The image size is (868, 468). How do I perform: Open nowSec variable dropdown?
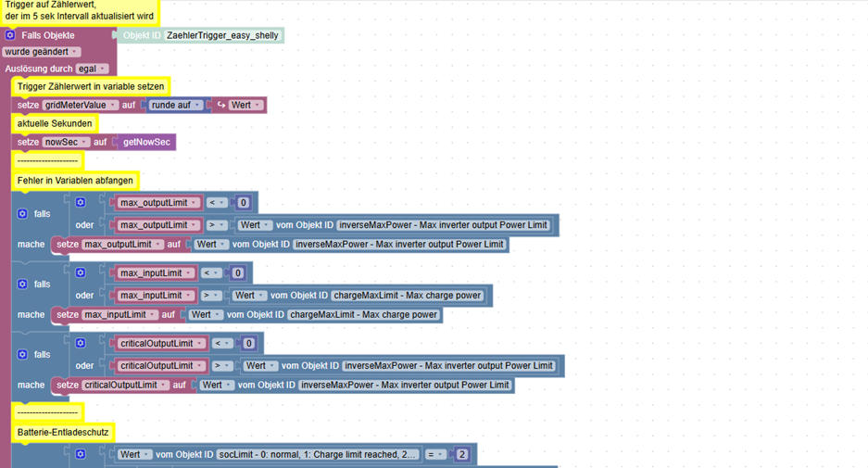pyautogui.click(x=66, y=142)
